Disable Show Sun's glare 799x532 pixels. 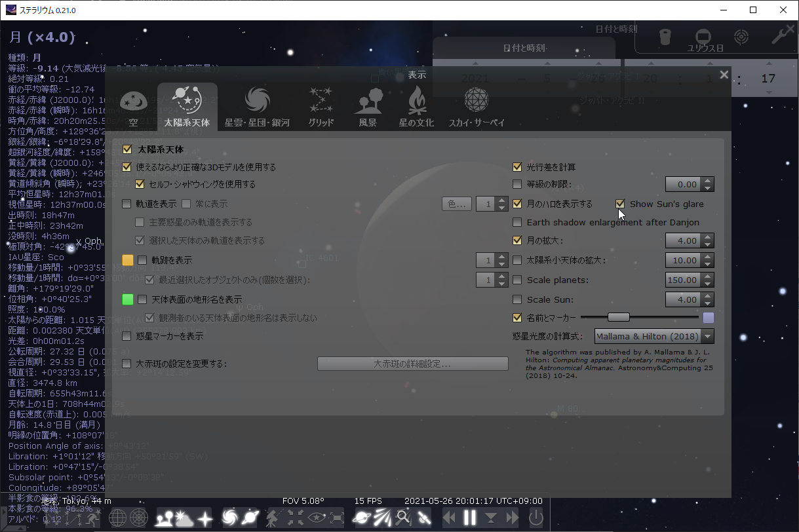[x=620, y=204]
